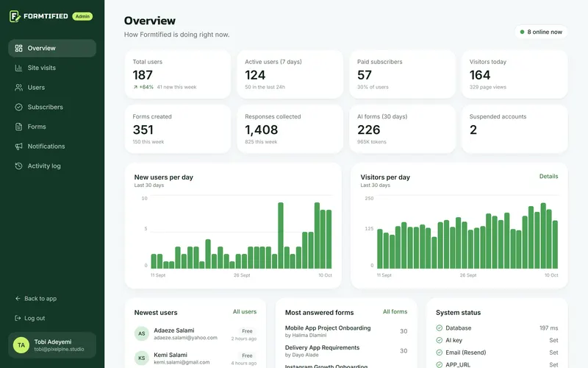Open Tobi Adeyemi's profile card
The image size is (588, 368).
[x=52, y=345]
